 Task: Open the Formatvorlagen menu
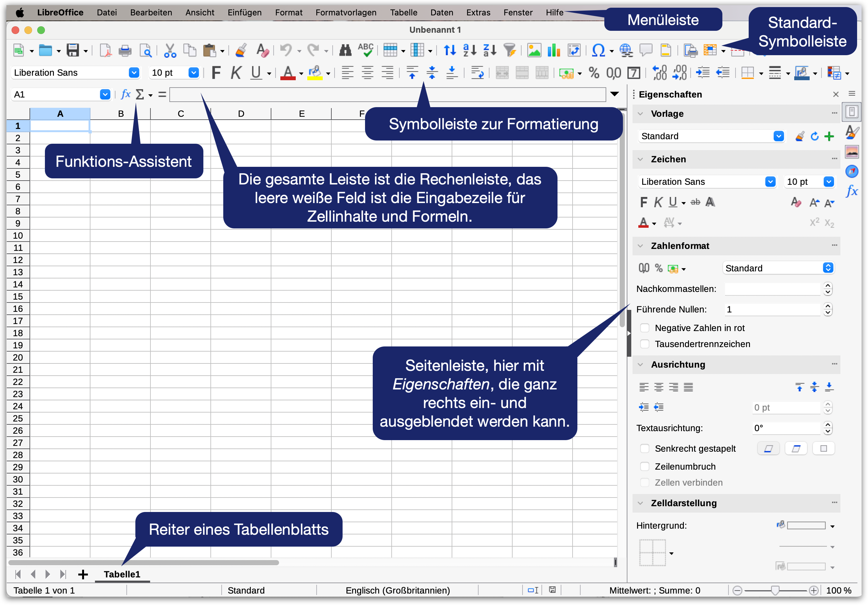click(346, 13)
